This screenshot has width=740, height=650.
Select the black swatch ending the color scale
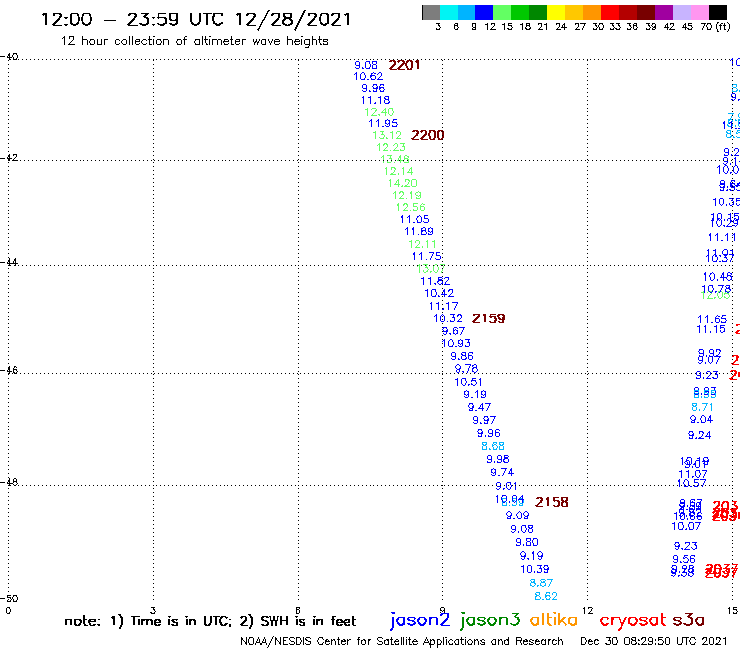coord(718,12)
